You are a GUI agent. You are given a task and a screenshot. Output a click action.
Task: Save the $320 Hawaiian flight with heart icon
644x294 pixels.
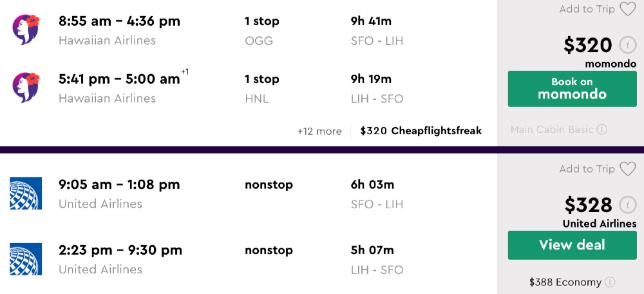click(x=627, y=9)
